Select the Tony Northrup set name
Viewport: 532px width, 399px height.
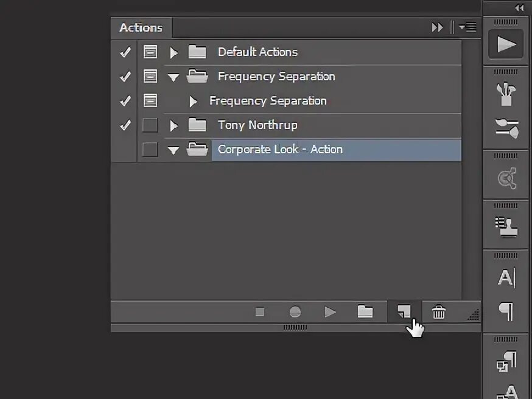(x=257, y=125)
